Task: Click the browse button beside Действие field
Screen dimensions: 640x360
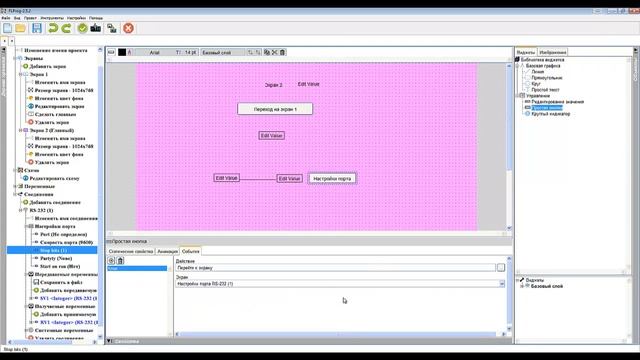Action: 501,268
